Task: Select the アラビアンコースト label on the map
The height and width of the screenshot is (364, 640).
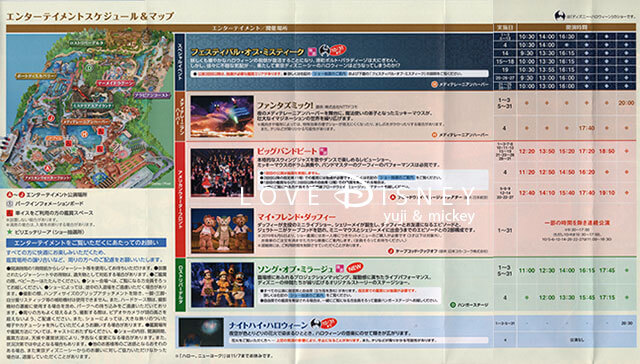Action: [152, 95]
